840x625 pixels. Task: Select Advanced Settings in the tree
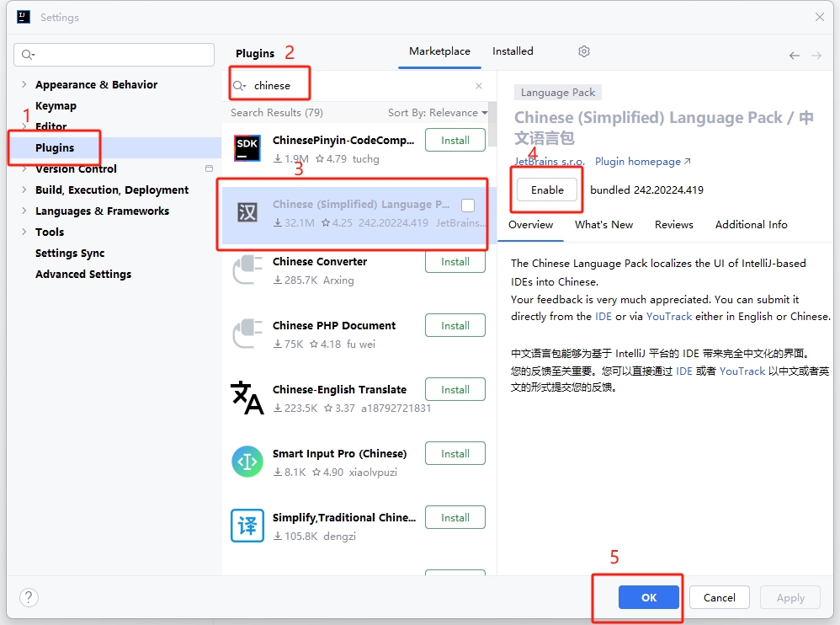click(x=83, y=274)
